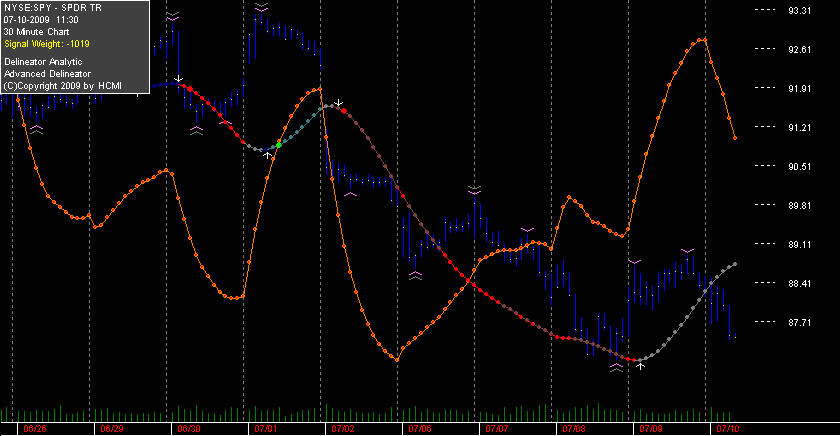Click the 93.31 price axis label
Viewport: 840px width, 436px height.
[799, 11]
